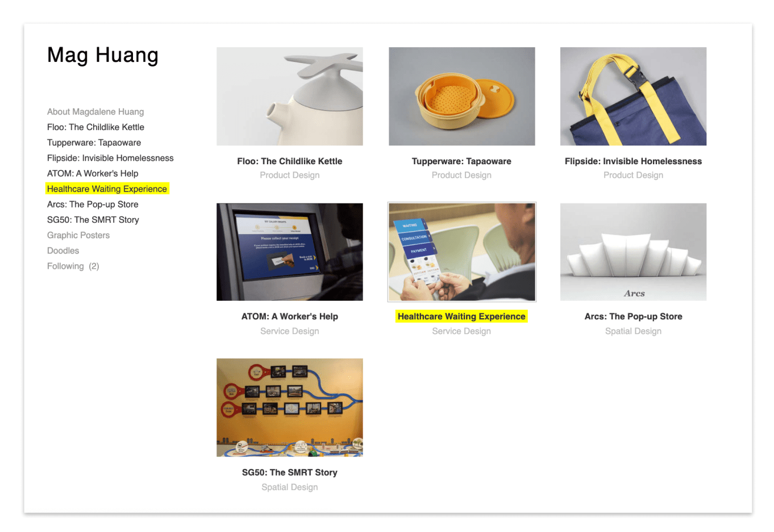Open the Floo kettle project thumbnail

point(289,96)
